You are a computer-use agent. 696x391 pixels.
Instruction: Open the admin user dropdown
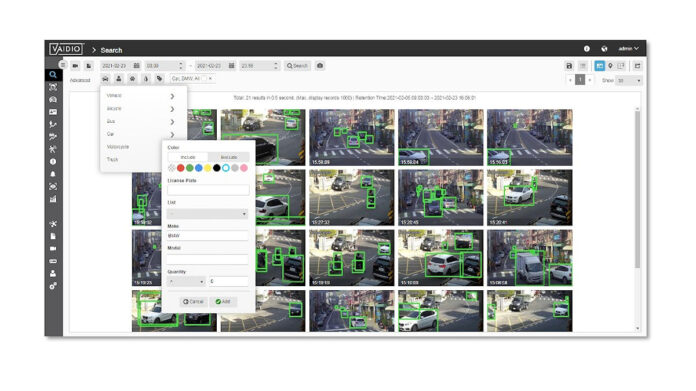pyautogui.click(x=628, y=48)
